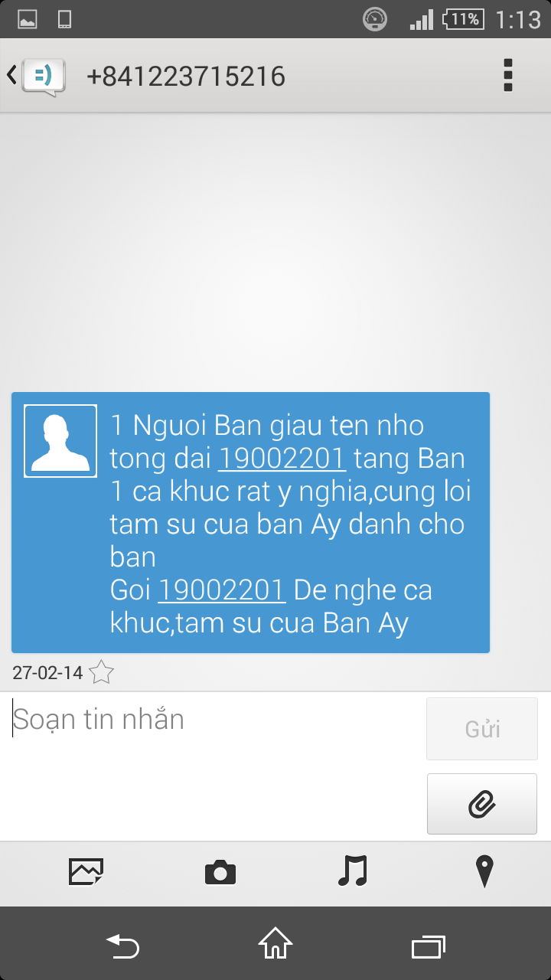Go back via messaging smiley icon
The image size is (551, 980).
point(44,76)
